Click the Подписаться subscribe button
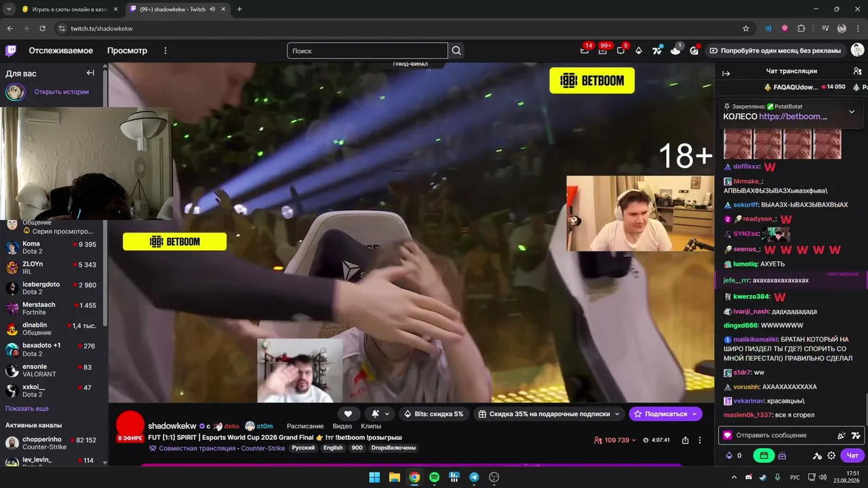 tap(665, 414)
